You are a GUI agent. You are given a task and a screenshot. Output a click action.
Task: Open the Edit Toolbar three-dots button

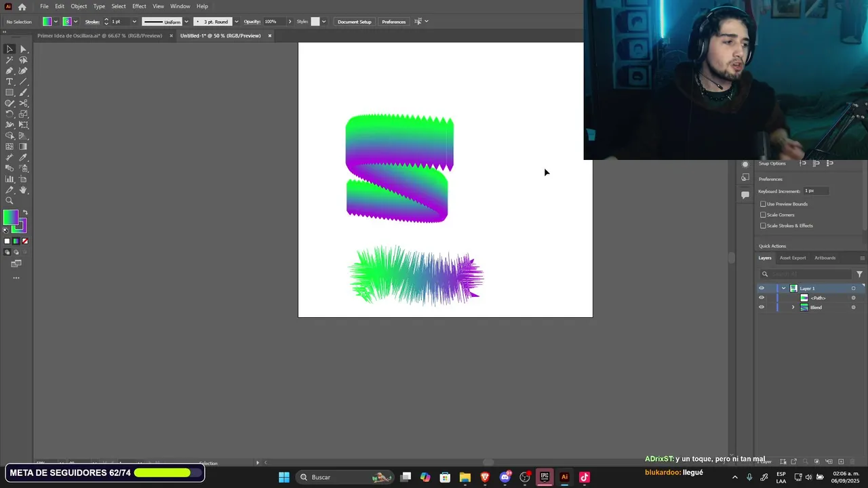(x=16, y=278)
